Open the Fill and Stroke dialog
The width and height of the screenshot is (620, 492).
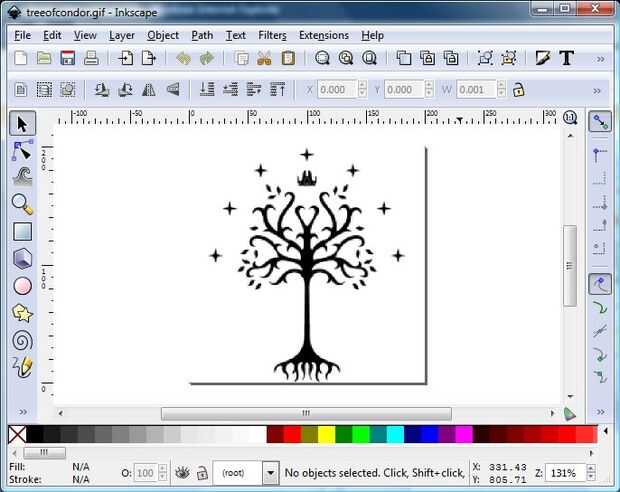[x=543, y=58]
